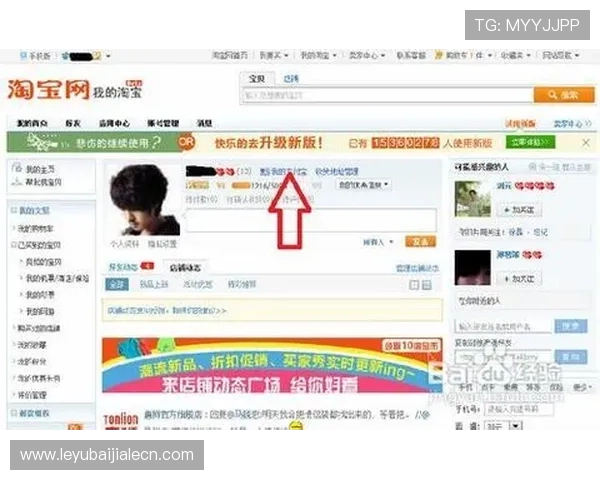Click the orange 搜索 search button
600x480 pixels.
(x=564, y=95)
